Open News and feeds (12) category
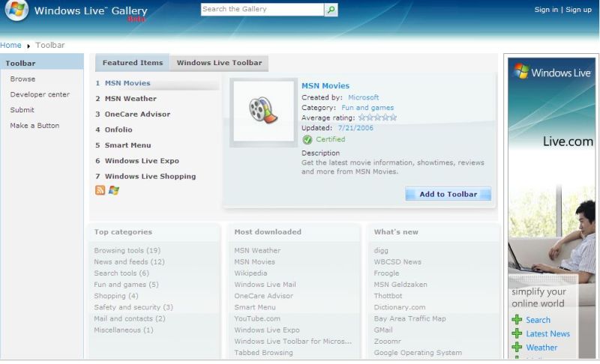The width and height of the screenshot is (600, 364). [x=129, y=262]
